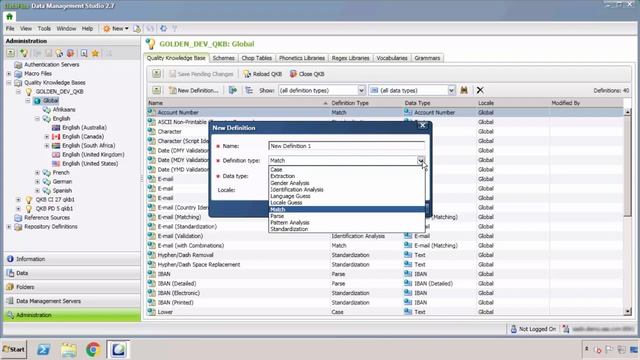
Task: Expand the Macro Files tree node
Action: [x=9, y=73]
